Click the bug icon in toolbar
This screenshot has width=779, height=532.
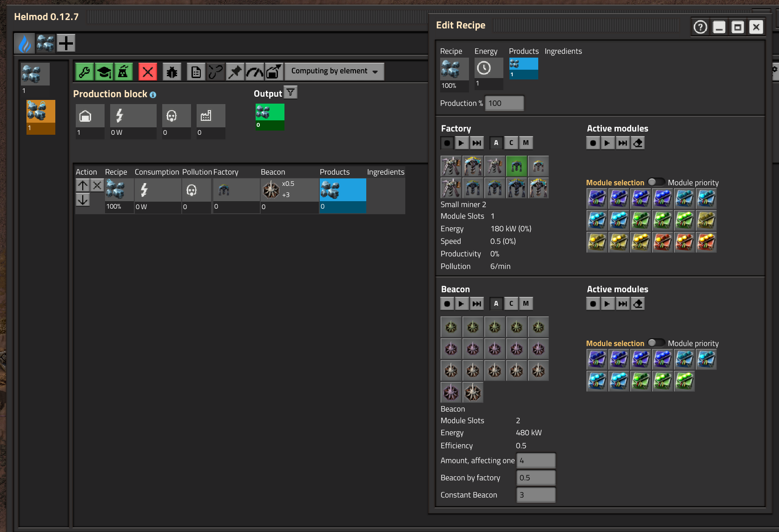172,72
